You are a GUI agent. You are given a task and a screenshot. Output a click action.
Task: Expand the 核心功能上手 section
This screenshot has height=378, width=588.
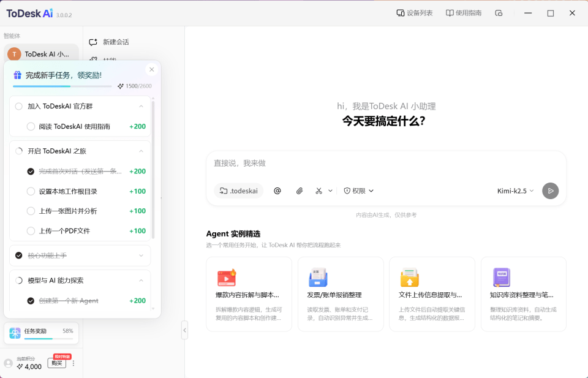coord(141,255)
